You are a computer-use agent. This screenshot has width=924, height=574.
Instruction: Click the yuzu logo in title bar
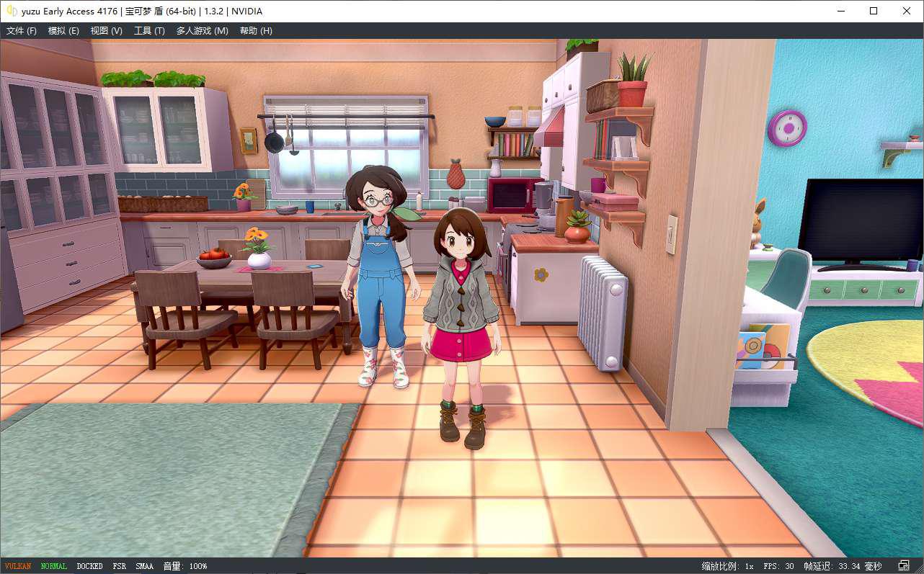[12, 11]
